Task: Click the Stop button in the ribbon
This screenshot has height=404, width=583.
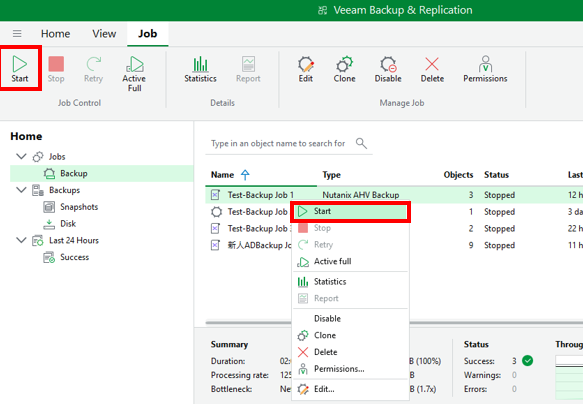Action: click(56, 69)
